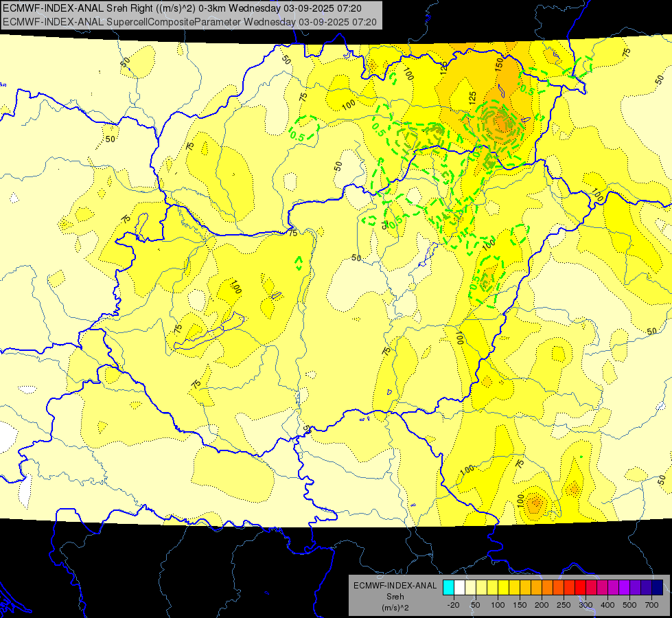This screenshot has width=672, height=618.
Task: Click the "Sreh" label in the legend box
Action: tap(395, 597)
